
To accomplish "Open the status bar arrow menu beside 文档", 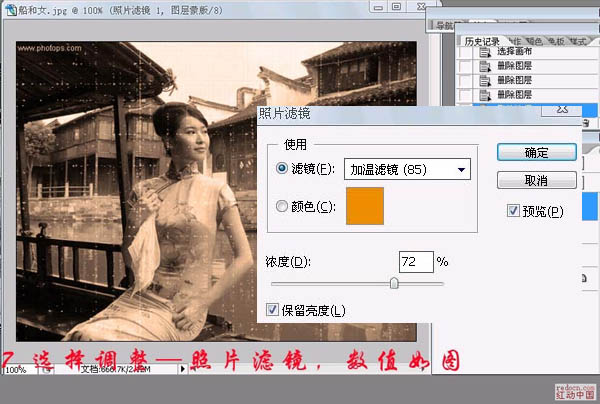I will click(x=183, y=369).
